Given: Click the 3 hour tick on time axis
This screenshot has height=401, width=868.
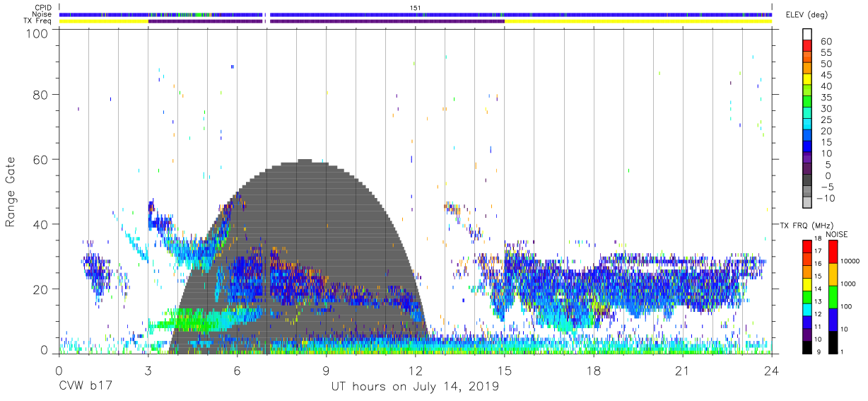Looking at the screenshot, I should (x=148, y=371).
